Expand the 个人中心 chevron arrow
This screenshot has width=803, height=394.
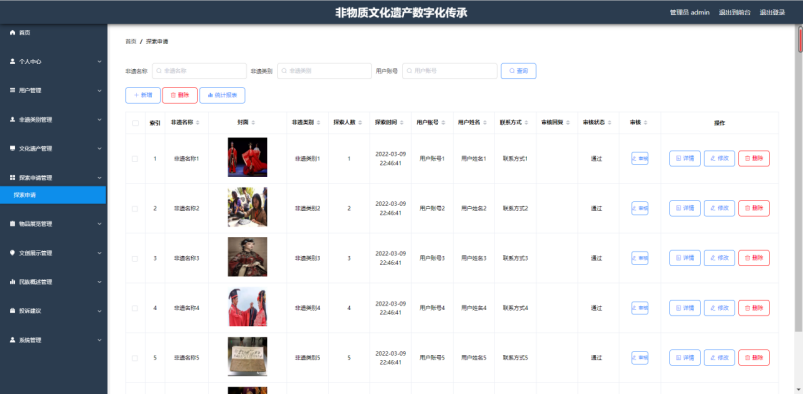(x=99, y=61)
